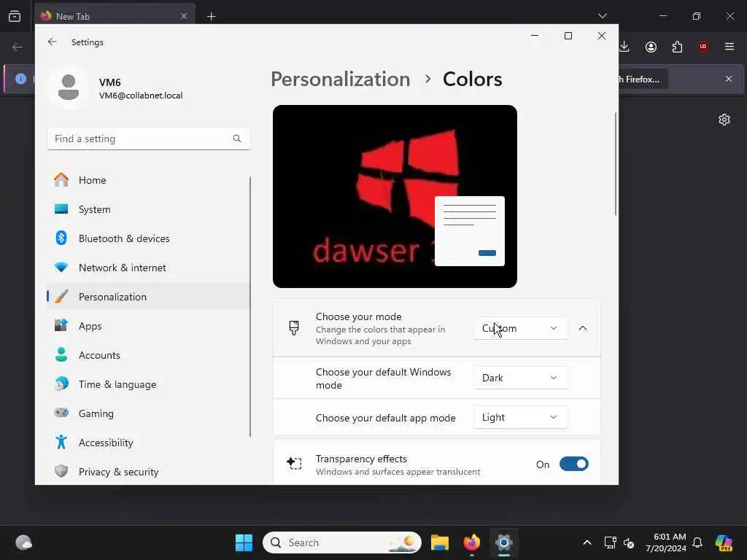
Task: Show hidden system tray icons
Action: coord(587,542)
